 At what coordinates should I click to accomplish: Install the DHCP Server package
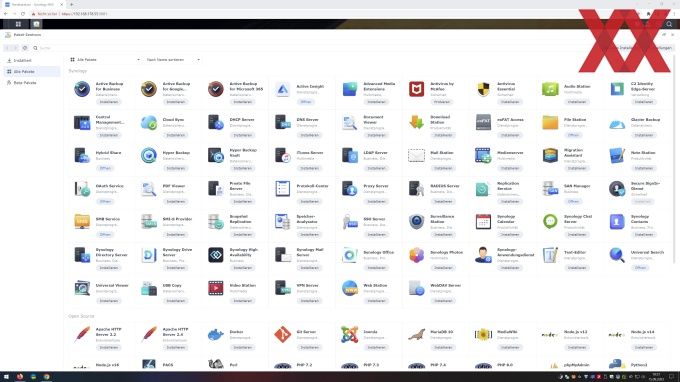[242, 135]
